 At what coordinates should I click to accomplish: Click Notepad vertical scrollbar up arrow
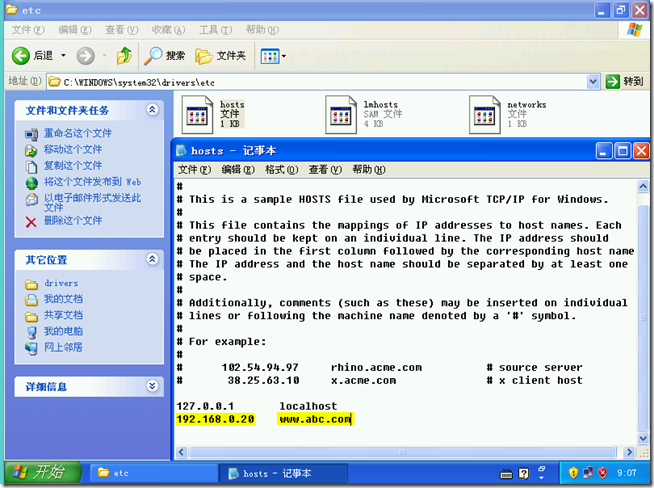(643, 186)
